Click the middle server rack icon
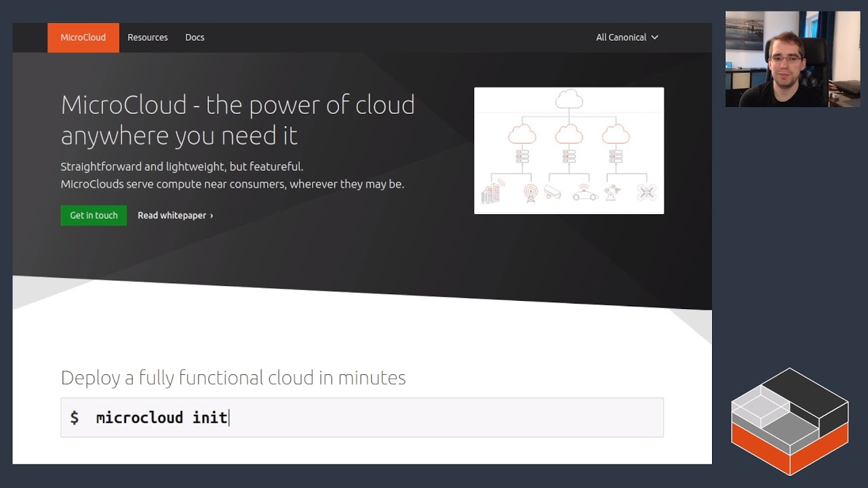 coord(568,157)
